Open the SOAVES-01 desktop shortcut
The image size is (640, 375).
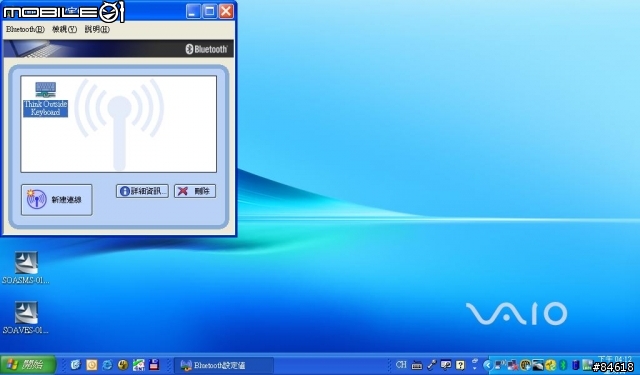(26, 317)
